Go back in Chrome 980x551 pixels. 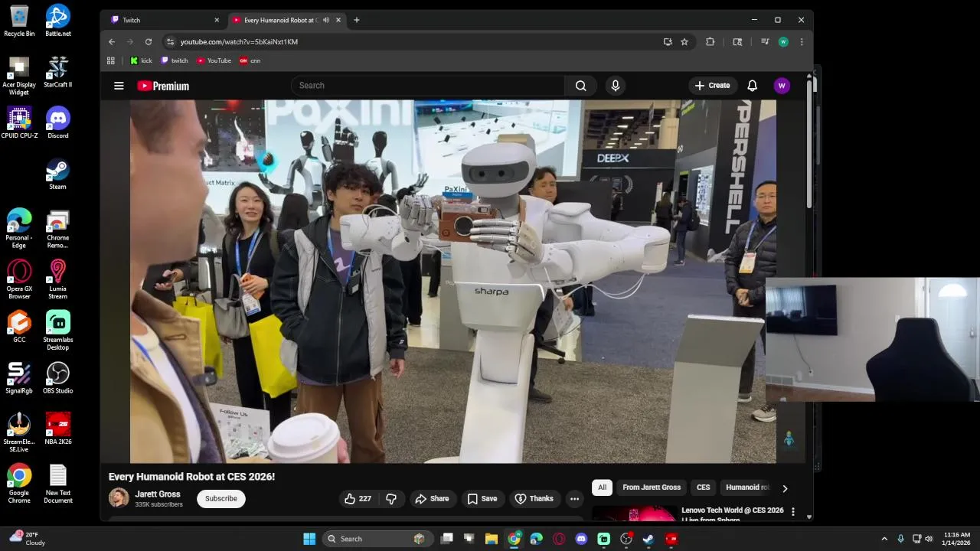pos(112,42)
